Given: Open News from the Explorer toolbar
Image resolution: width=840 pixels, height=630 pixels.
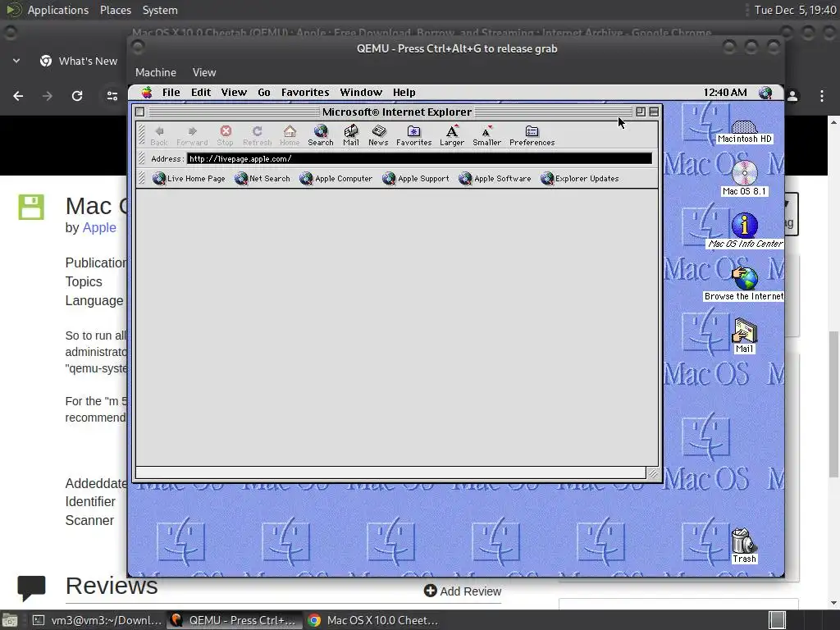Looking at the screenshot, I should pos(378,135).
